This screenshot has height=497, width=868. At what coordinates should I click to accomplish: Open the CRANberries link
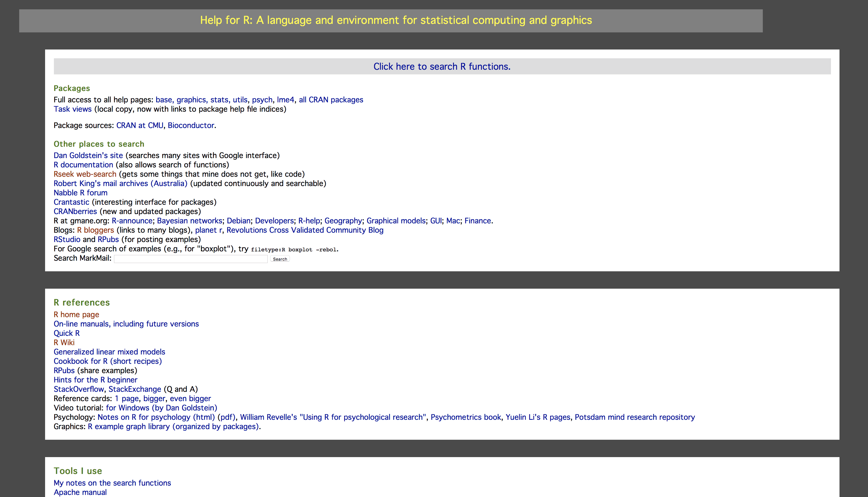(x=75, y=211)
